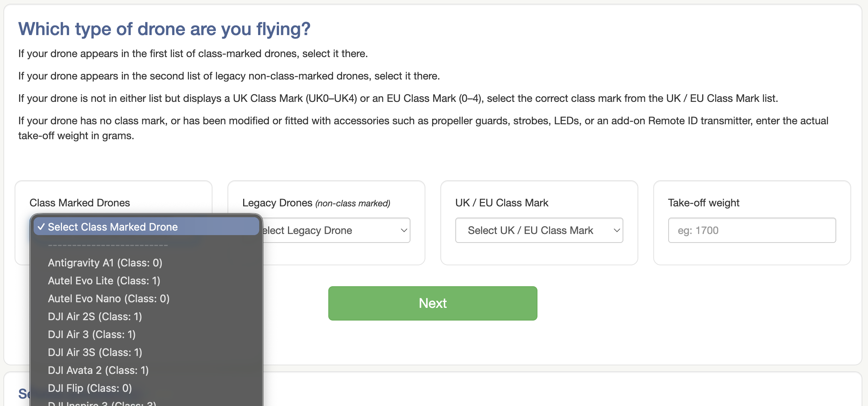Image resolution: width=868 pixels, height=406 pixels.
Task: Select the checked 'Select Class Marked Drone' option
Action: click(x=112, y=227)
